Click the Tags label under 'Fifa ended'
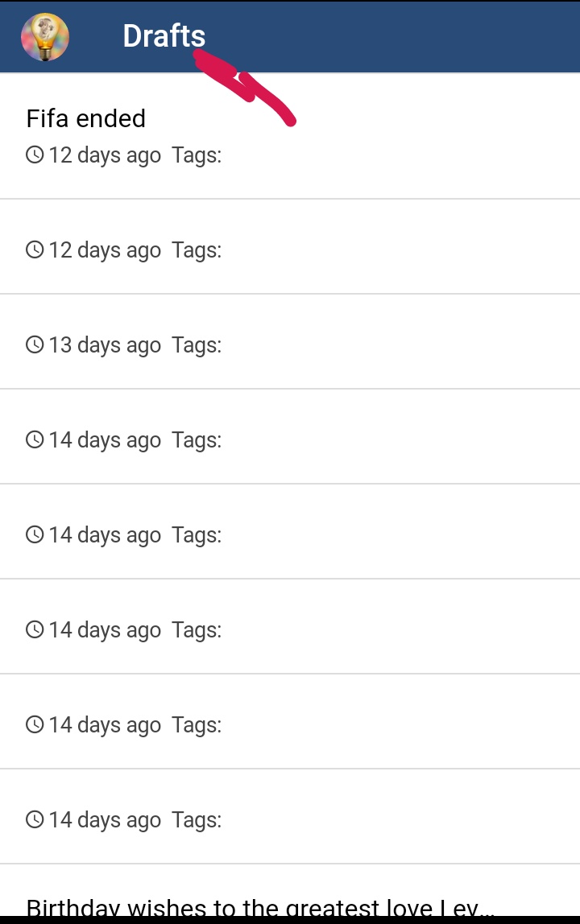Image resolution: width=580 pixels, height=924 pixels. (197, 155)
